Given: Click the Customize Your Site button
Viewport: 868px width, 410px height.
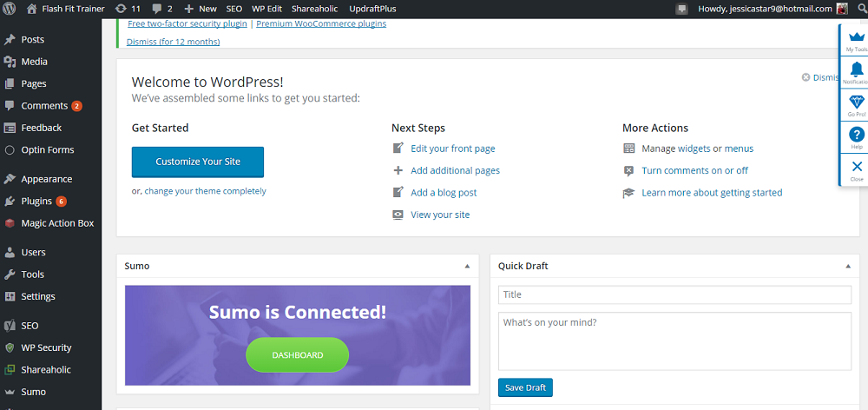Looking at the screenshot, I should 198,162.
